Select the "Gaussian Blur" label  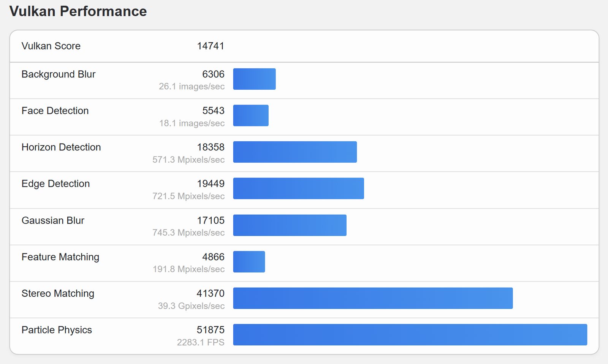[x=53, y=220]
